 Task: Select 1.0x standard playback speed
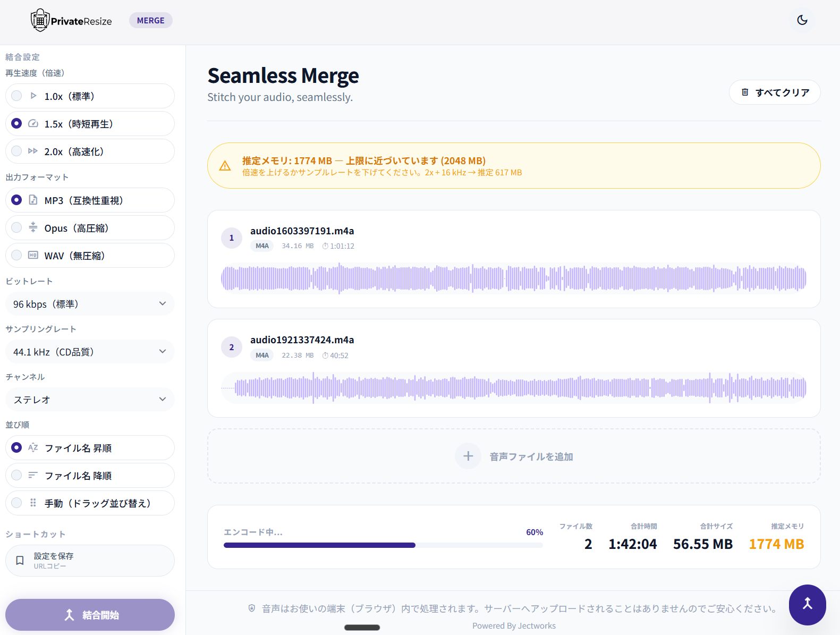tap(90, 96)
